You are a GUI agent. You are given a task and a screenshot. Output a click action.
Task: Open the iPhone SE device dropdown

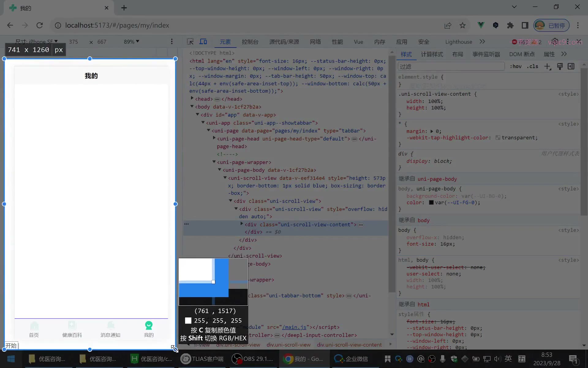click(36, 42)
